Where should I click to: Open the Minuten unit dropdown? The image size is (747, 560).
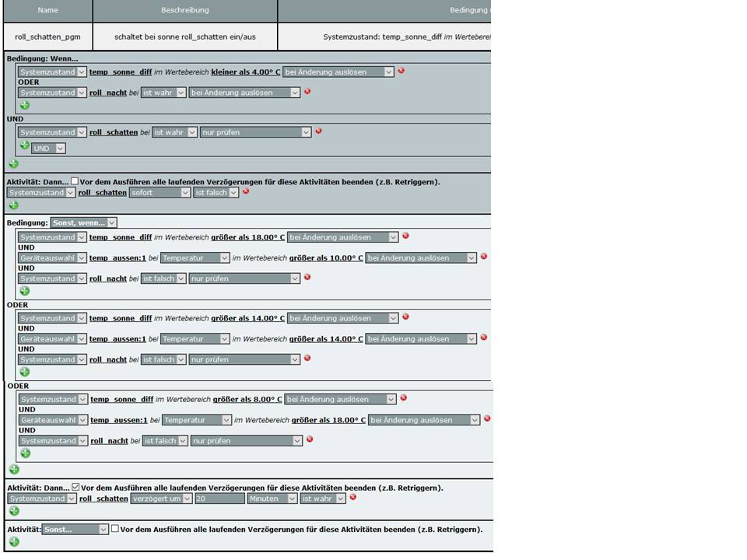click(x=272, y=499)
